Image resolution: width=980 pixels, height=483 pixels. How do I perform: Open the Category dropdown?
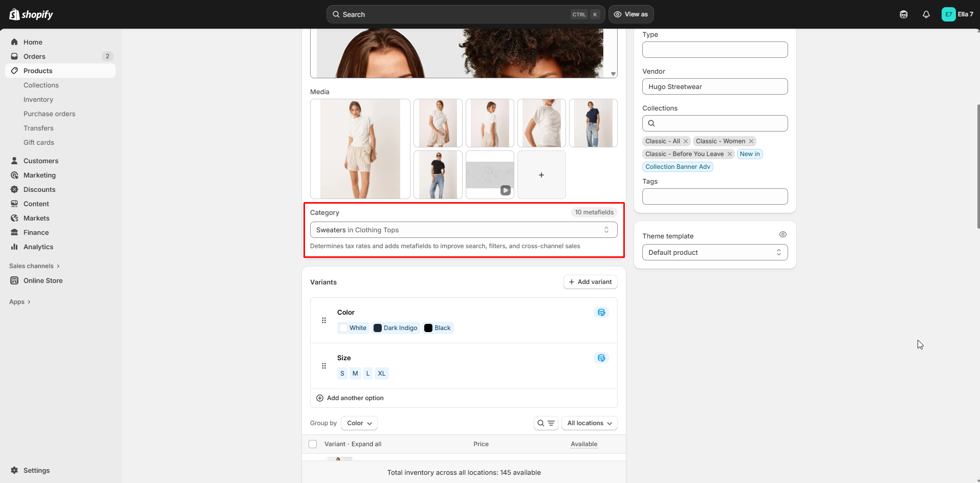[x=463, y=230]
